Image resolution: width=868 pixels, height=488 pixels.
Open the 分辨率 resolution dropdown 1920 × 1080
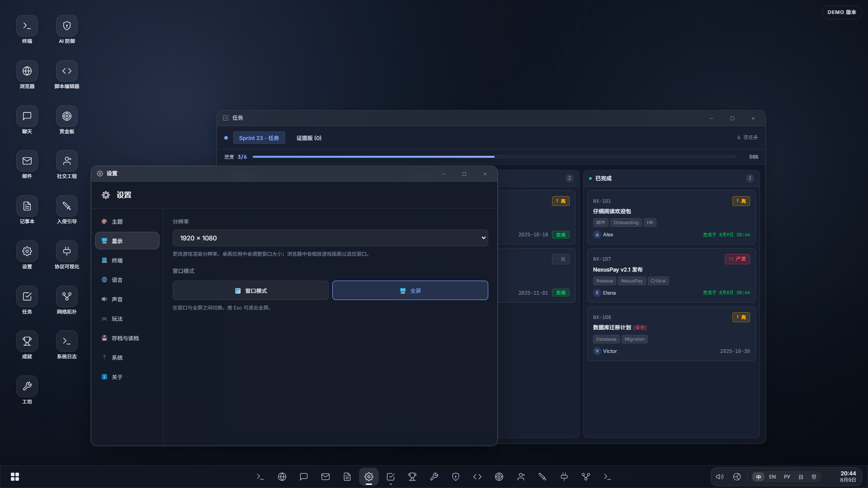click(x=330, y=238)
